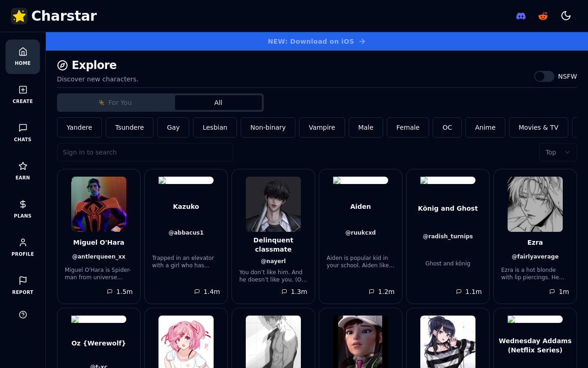Filter by Movies & TV tag
This screenshot has width=588, height=368.
(x=538, y=127)
